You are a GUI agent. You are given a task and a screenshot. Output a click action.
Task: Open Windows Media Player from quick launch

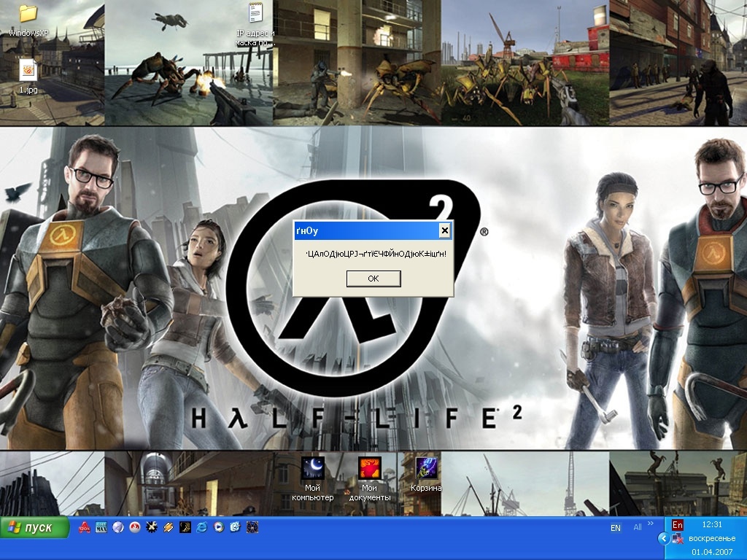click(219, 527)
